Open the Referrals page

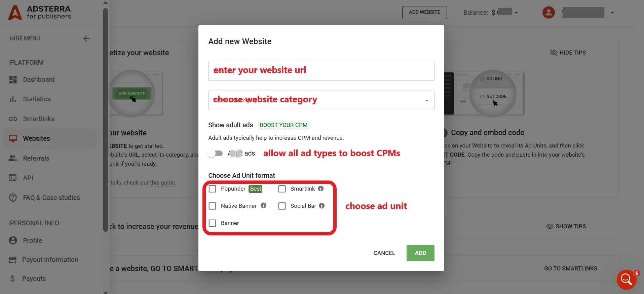pyautogui.click(x=36, y=158)
